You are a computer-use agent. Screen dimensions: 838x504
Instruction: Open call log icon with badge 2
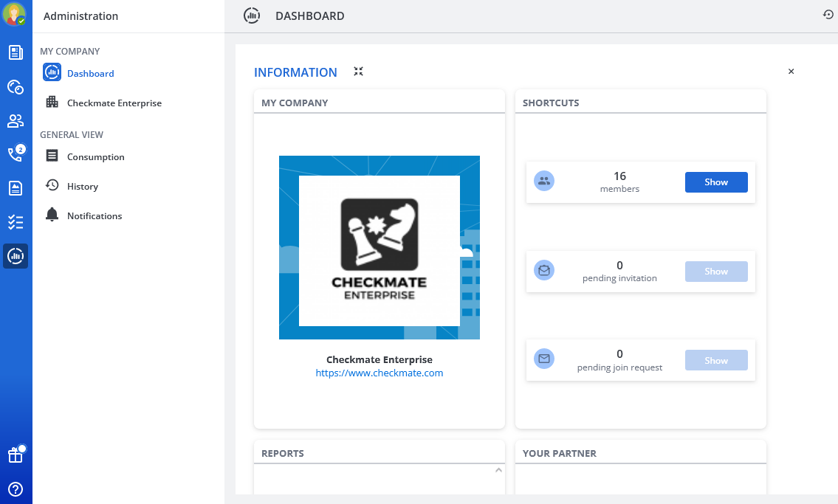(16, 154)
